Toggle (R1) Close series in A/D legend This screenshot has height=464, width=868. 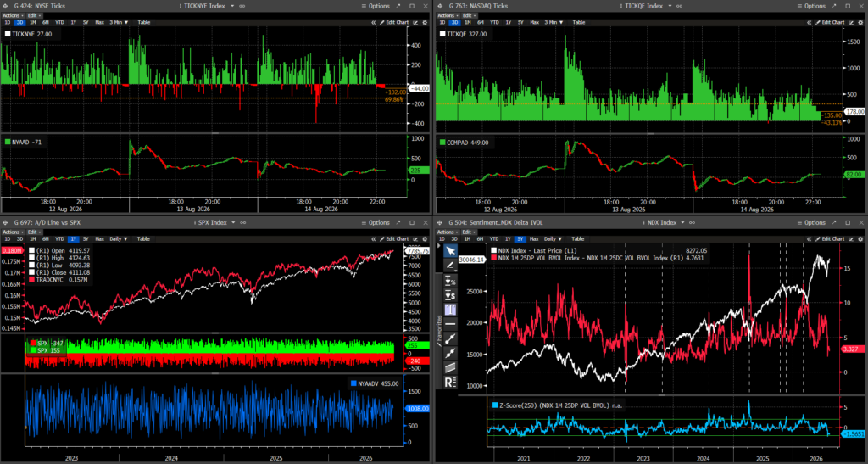tap(32, 272)
